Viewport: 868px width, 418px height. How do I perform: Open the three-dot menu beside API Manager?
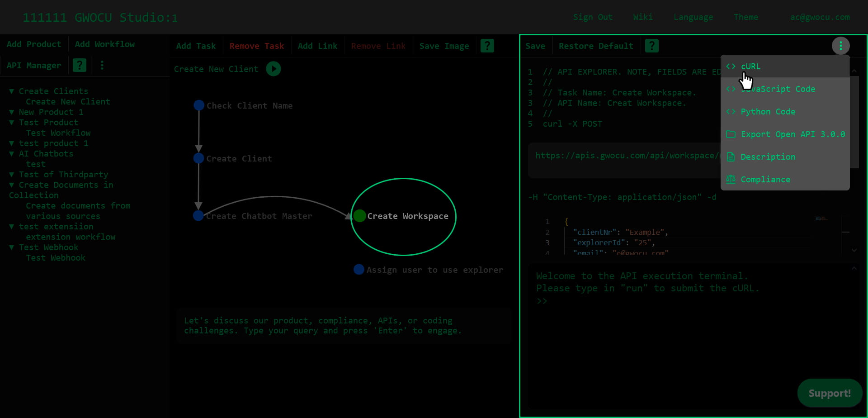pos(102,65)
